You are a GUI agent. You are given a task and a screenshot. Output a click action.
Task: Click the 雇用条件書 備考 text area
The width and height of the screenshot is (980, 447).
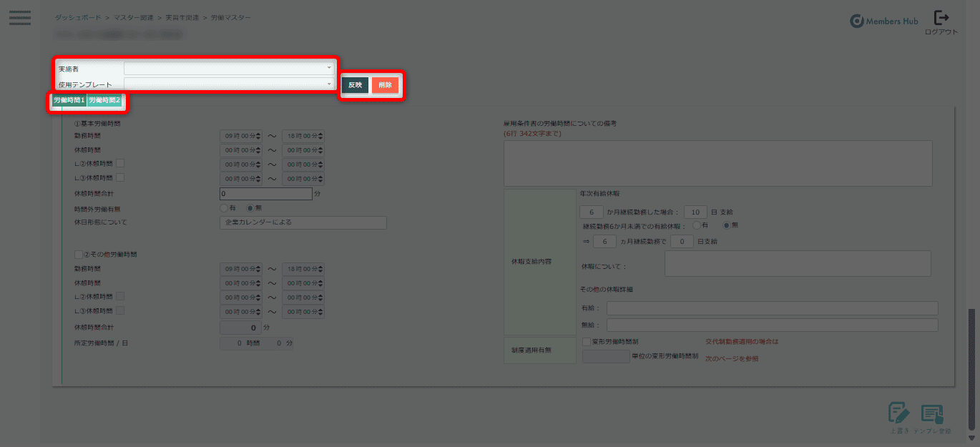717,163
